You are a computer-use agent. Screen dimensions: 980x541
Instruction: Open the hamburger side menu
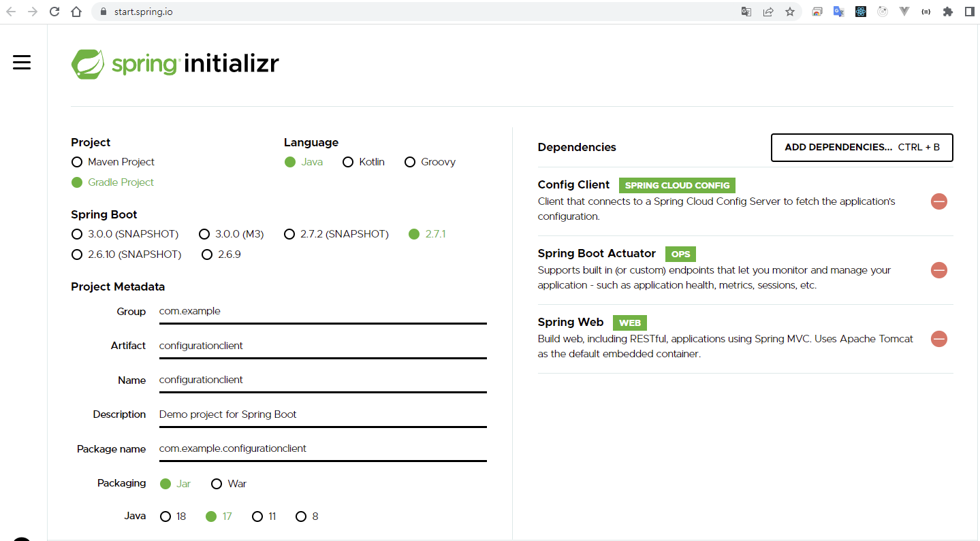coord(22,63)
